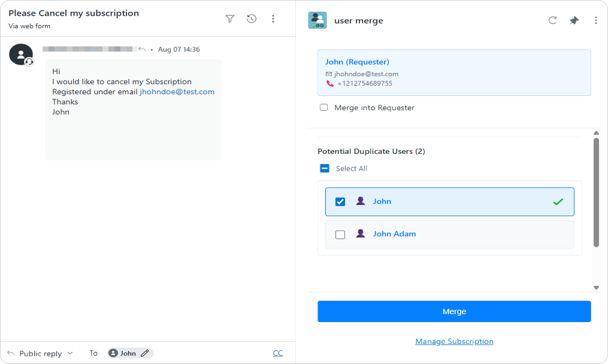
Task: Toggle the Select All checkbox
Action: 325,168
